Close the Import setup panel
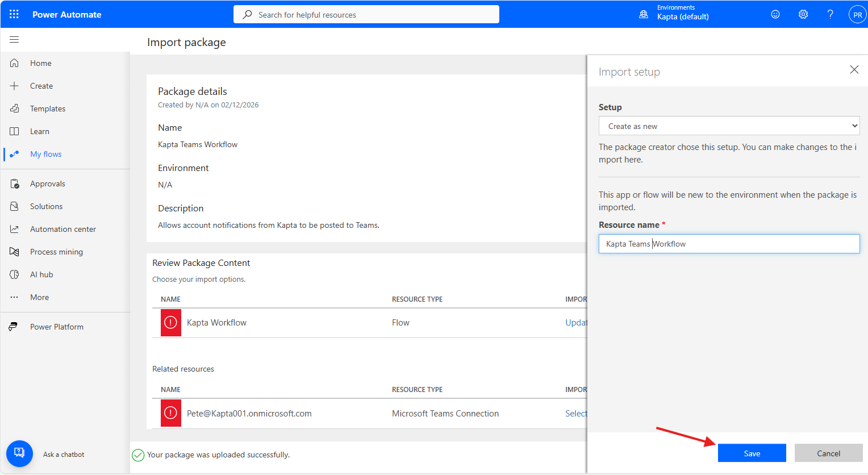868x475 pixels. point(854,69)
